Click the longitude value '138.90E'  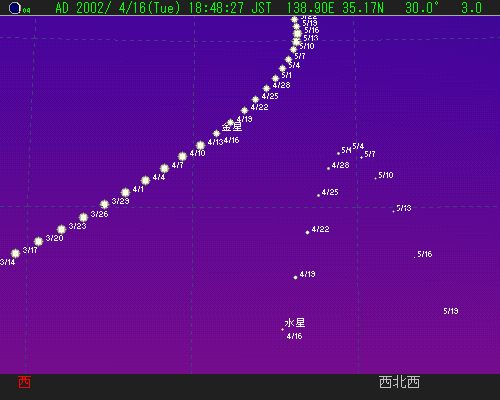click(x=310, y=8)
